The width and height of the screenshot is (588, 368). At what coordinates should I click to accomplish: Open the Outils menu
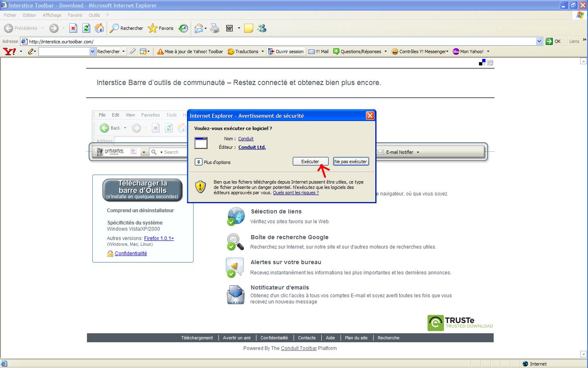[x=94, y=15]
